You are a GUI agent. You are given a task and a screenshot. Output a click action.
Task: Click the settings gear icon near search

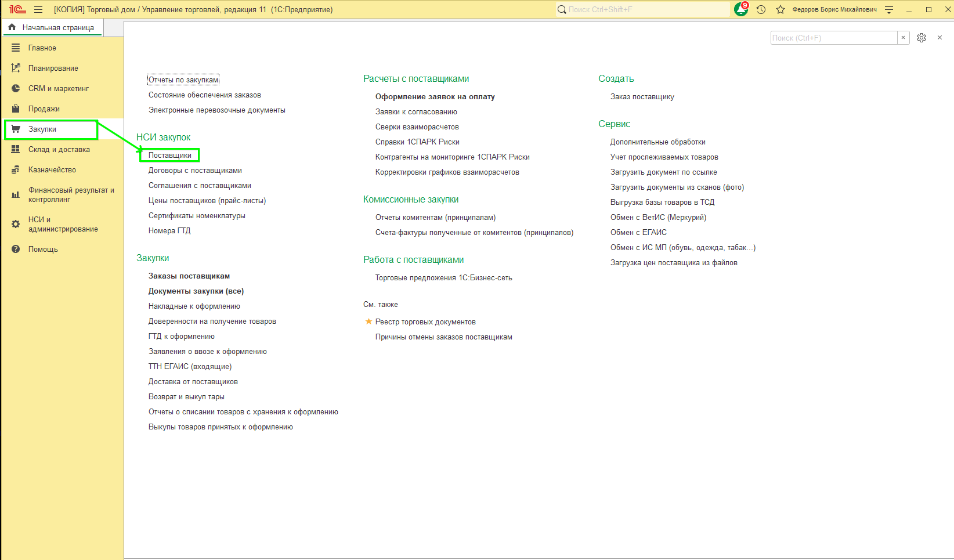pos(922,38)
